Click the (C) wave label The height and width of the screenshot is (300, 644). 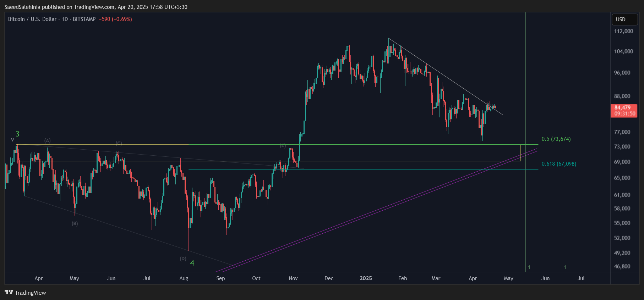click(119, 143)
